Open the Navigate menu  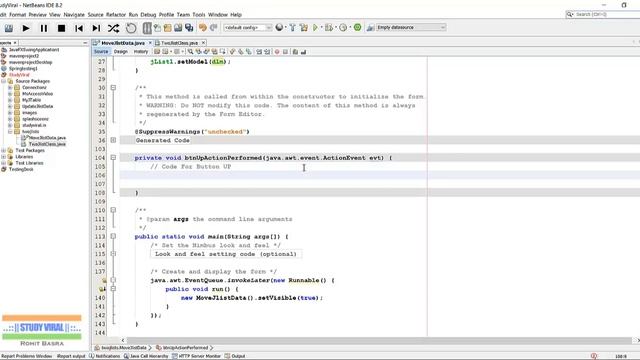click(74, 15)
